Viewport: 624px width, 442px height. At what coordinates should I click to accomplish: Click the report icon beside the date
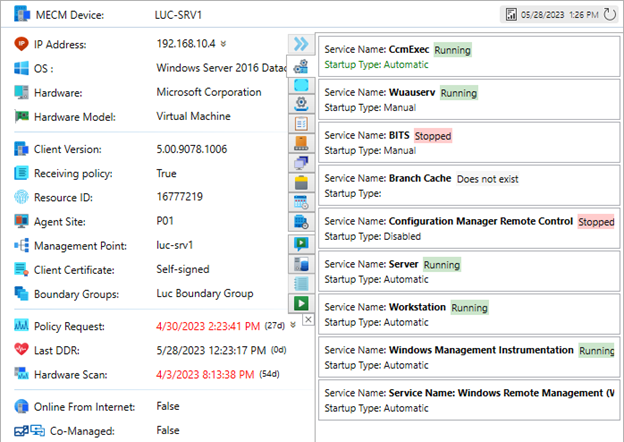pos(511,15)
